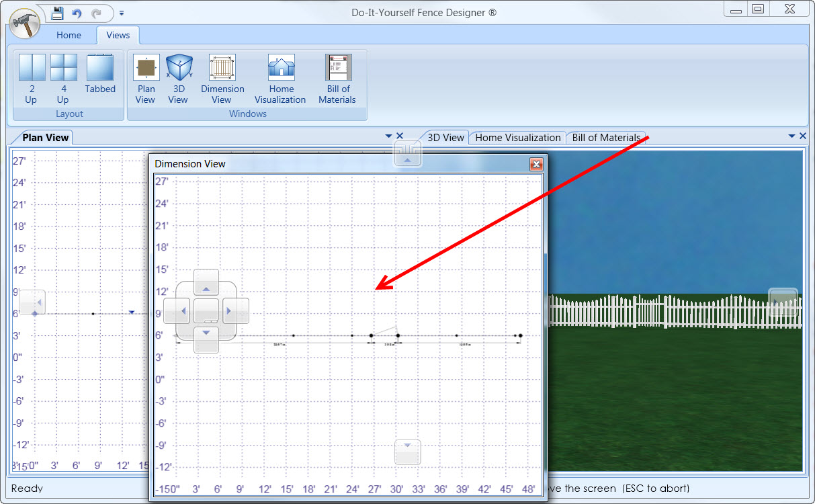Image resolution: width=815 pixels, height=504 pixels.
Task: Choose the 4 Up layout
Action: coord(63,79)
